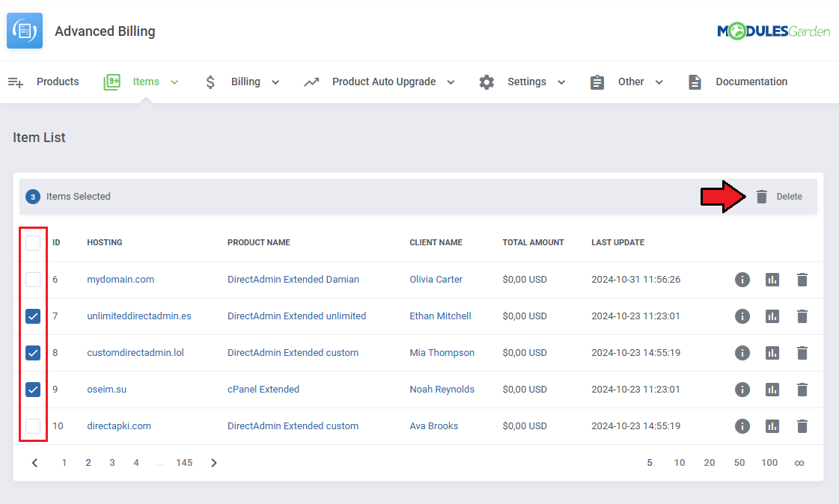Open chart for oseim.su row
Screen dimensions: 839x504
(772, 390)
